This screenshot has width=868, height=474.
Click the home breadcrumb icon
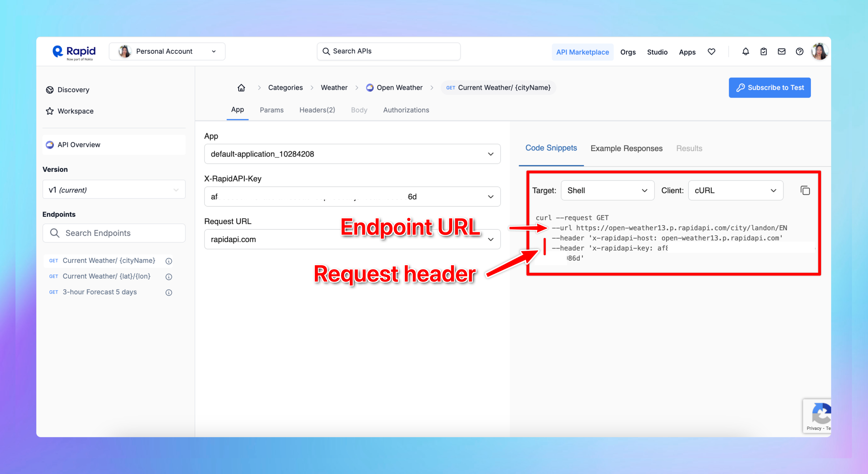(241, 88)
